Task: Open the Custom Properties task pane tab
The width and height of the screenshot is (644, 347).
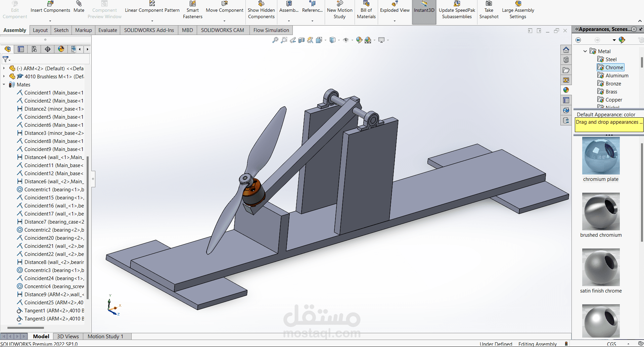Action: (566, 100)
